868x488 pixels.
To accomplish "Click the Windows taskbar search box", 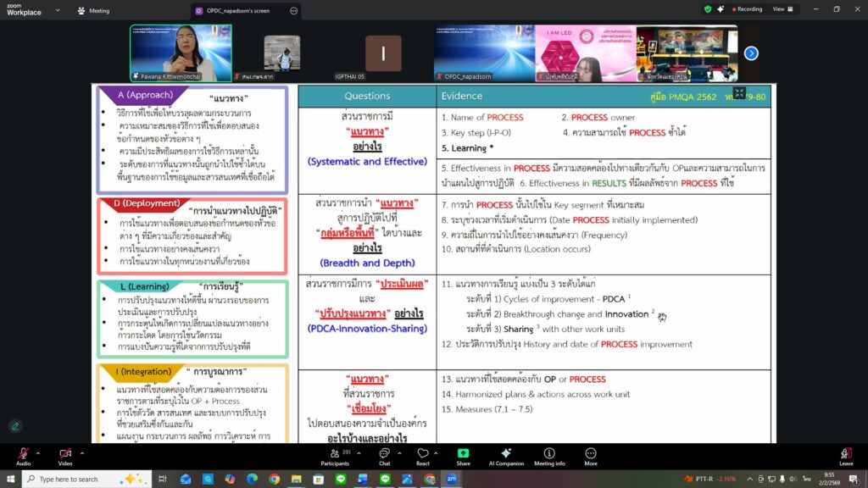I will 81,479.
